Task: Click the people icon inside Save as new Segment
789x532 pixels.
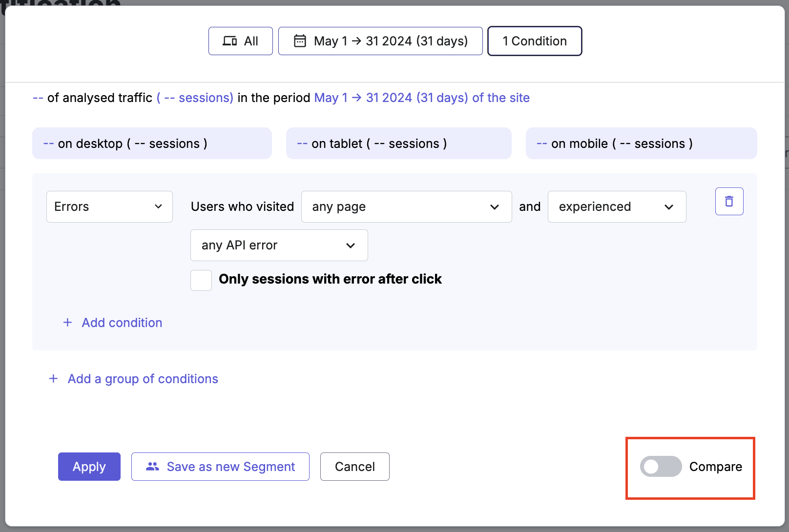Action: (152, 467)
